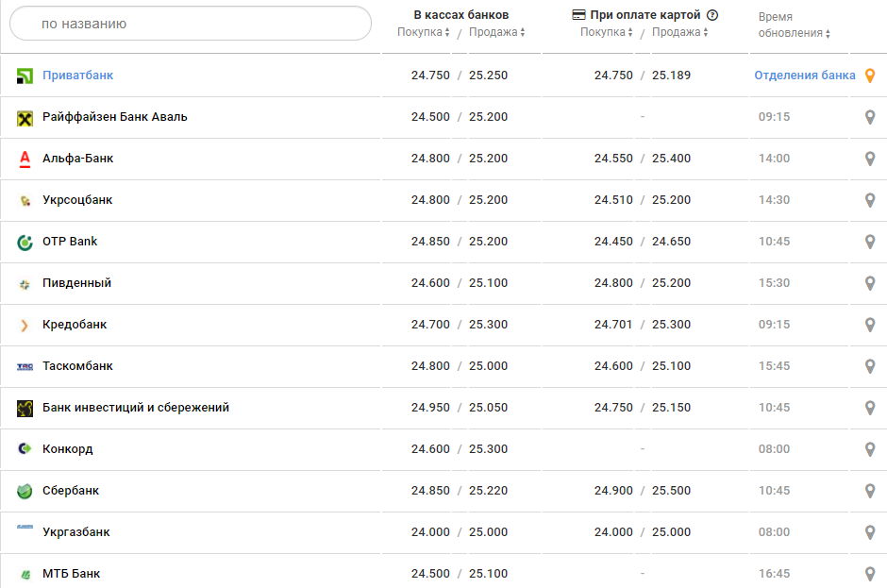Click the location pin in Альфа-Банк row

870,159
